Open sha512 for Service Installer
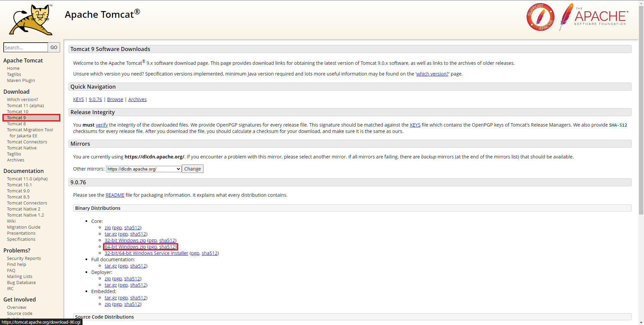 click(x=209, y=253)
